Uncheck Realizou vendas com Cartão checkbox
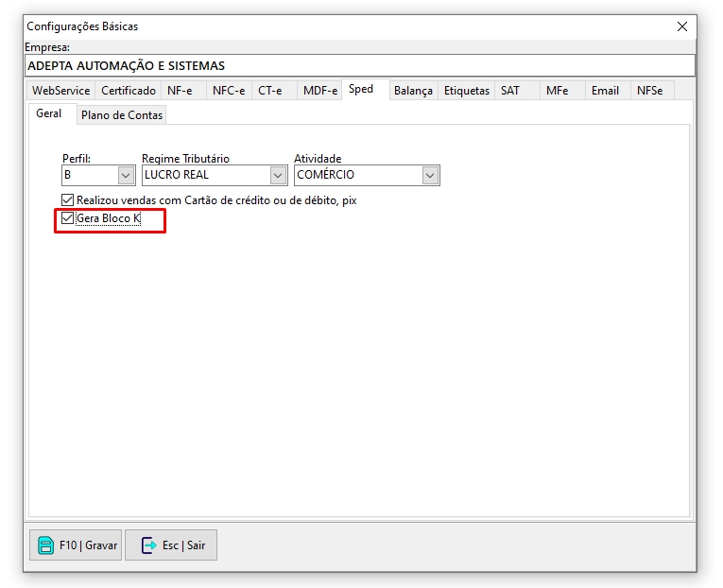Screen dimensions: 723x588 tap(67, 200)
